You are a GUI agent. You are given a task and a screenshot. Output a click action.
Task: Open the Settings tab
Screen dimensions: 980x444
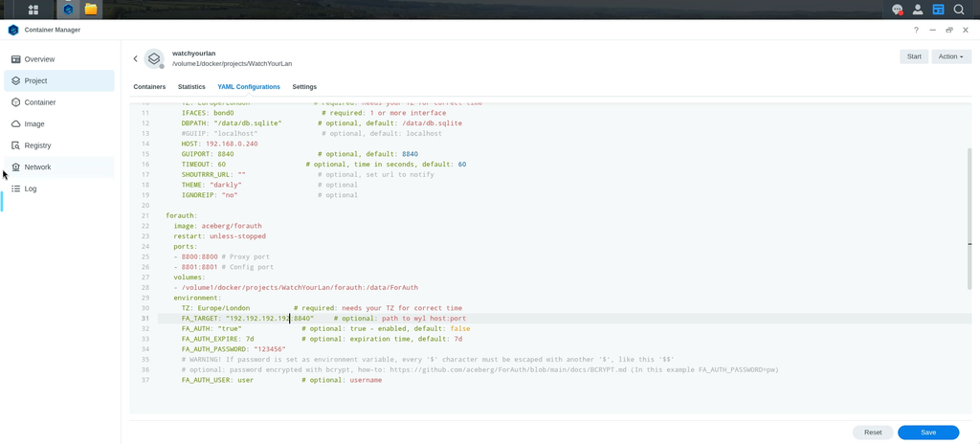click(x=304, y=87)
